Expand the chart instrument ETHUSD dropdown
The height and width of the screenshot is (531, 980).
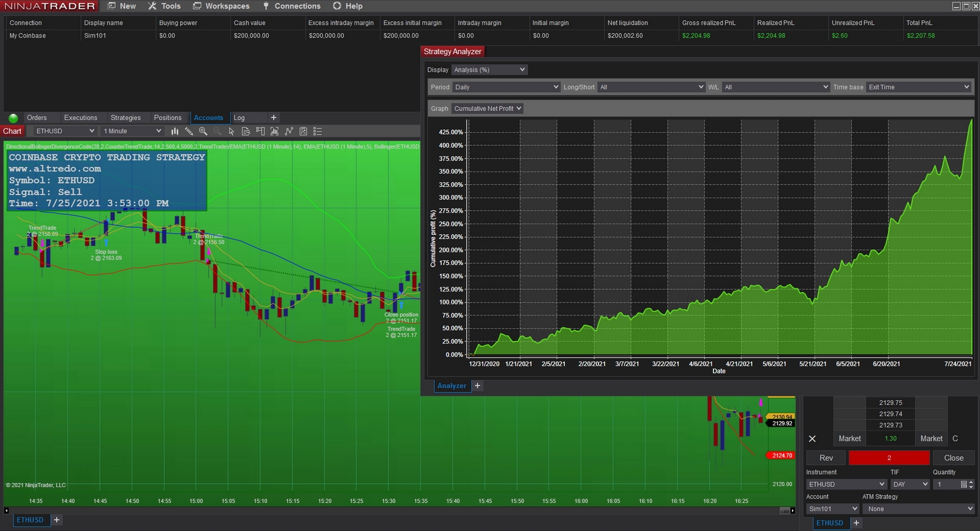(x=64, y=131)
